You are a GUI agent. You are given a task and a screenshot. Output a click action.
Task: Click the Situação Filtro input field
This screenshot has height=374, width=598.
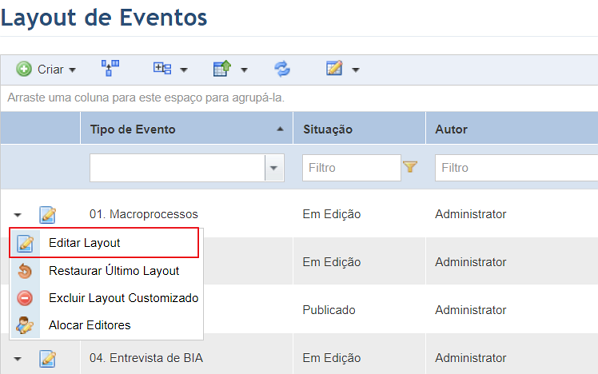click(x=351, y=168)
